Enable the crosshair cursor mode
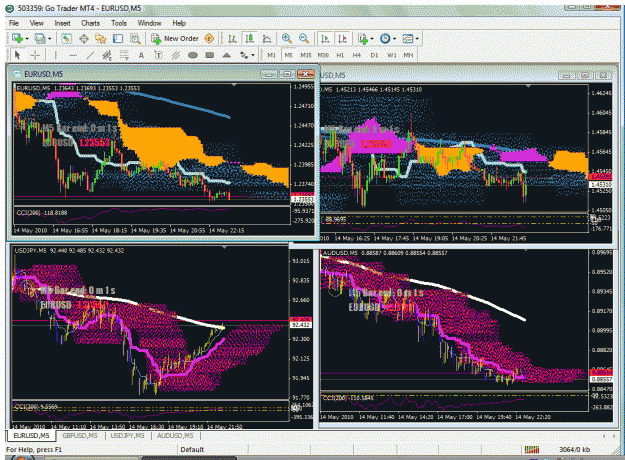This screenshot has width=625, height=460. tap(35, 55)
